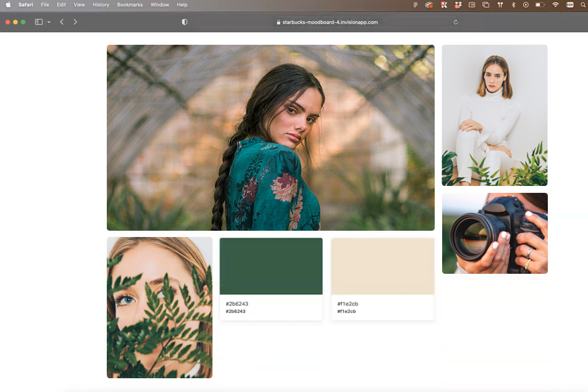Open the red X menu bar icon
This screenshot has height=392, width=588.
point(444,5)
